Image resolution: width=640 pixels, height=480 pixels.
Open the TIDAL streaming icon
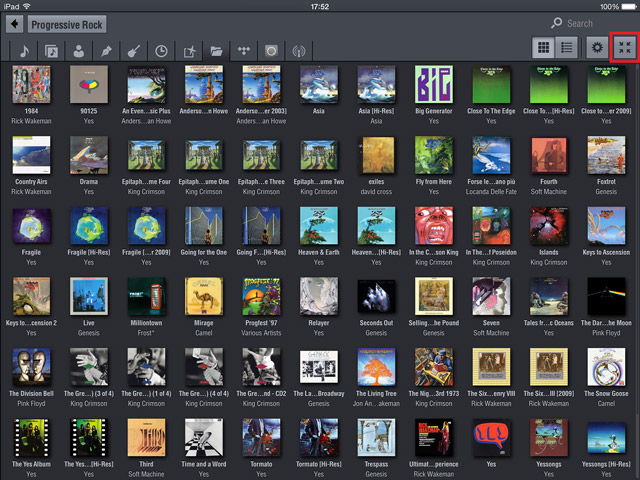242,49
